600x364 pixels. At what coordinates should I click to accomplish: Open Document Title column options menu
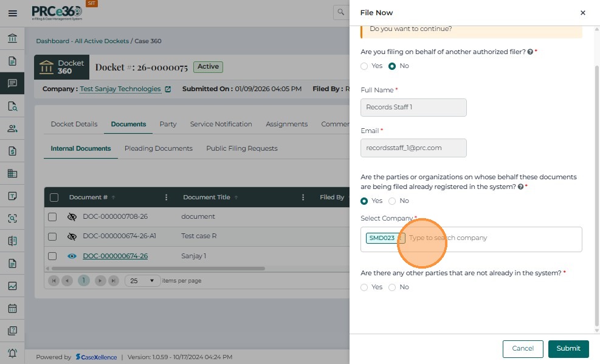tap(303, 197)
